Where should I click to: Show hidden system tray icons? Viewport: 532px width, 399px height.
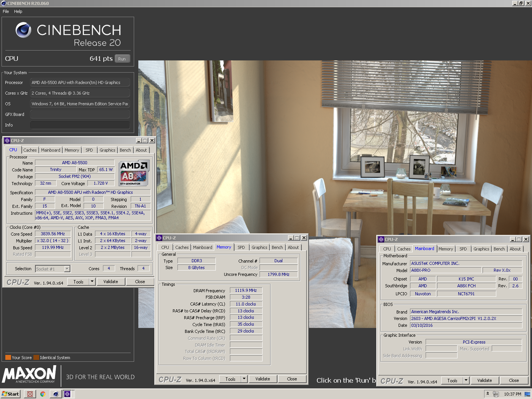pos(488,394)
